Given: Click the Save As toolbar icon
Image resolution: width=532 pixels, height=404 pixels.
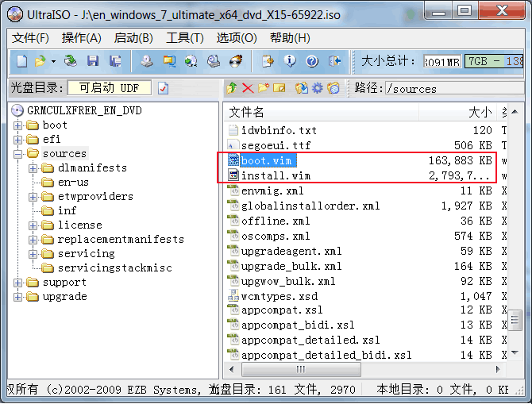Looking at the screenshot, I should (115, 61).
